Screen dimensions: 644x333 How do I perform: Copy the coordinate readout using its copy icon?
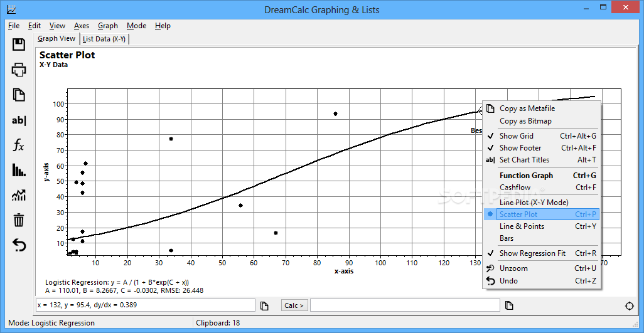[264, 305]
